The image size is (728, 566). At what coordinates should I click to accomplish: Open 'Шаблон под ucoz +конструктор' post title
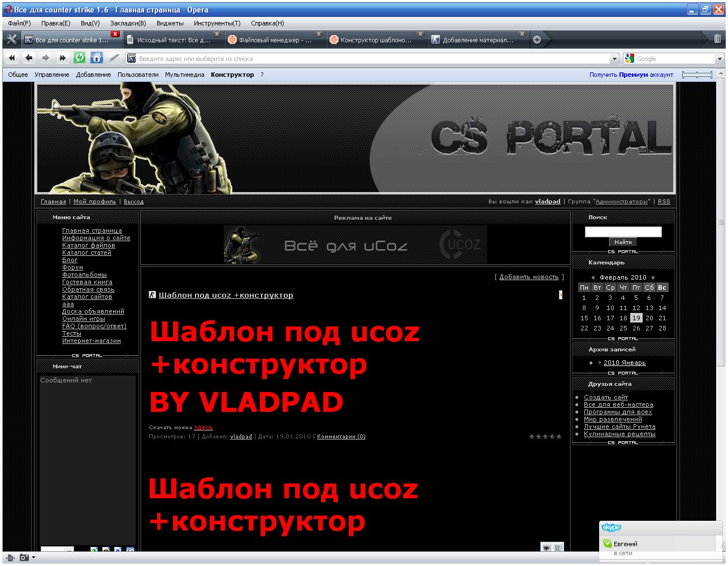click(x=226, y=295)
